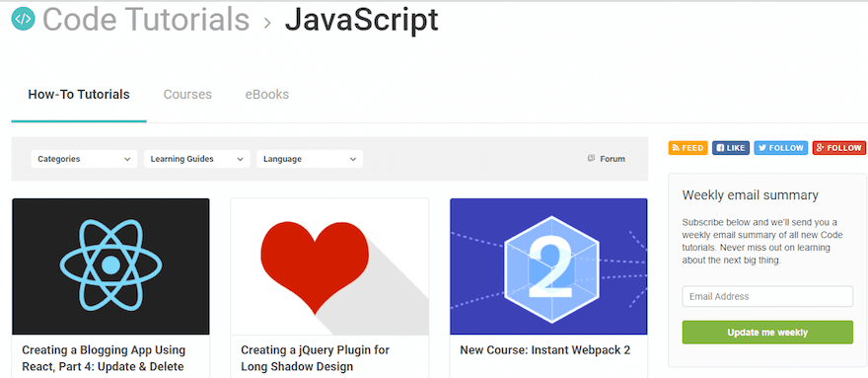Click the Facebook Like button

[731, 148]
